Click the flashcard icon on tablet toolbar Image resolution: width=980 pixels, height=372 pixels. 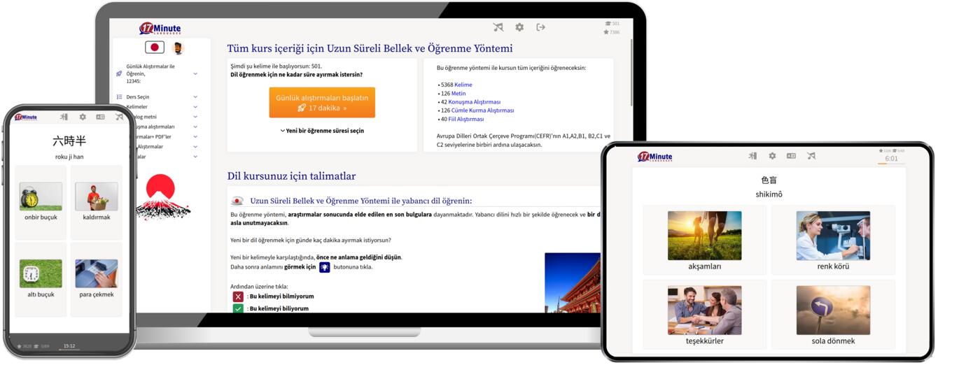(x=791, y=156)
